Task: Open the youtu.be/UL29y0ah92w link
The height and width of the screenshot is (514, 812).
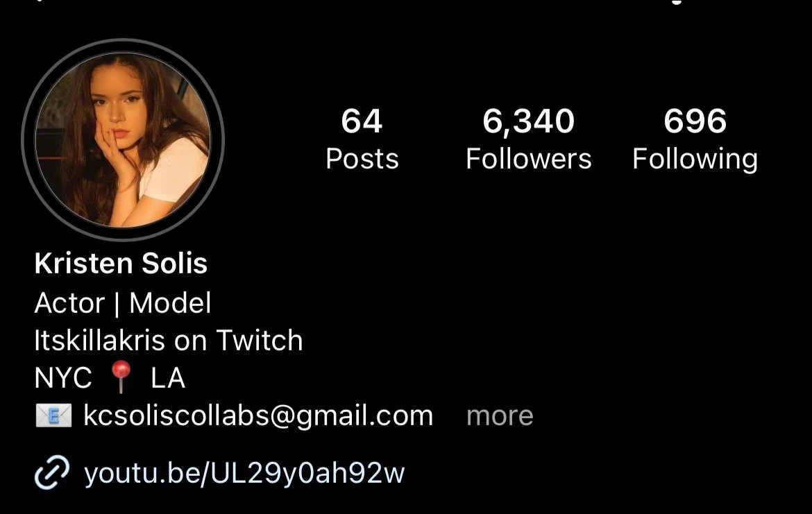Action: point(244,473)
